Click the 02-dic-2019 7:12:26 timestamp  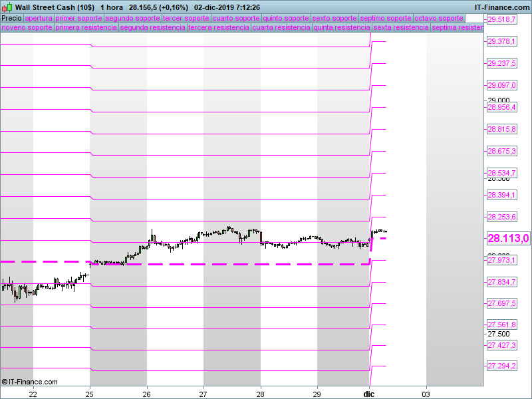coord(227,7)
